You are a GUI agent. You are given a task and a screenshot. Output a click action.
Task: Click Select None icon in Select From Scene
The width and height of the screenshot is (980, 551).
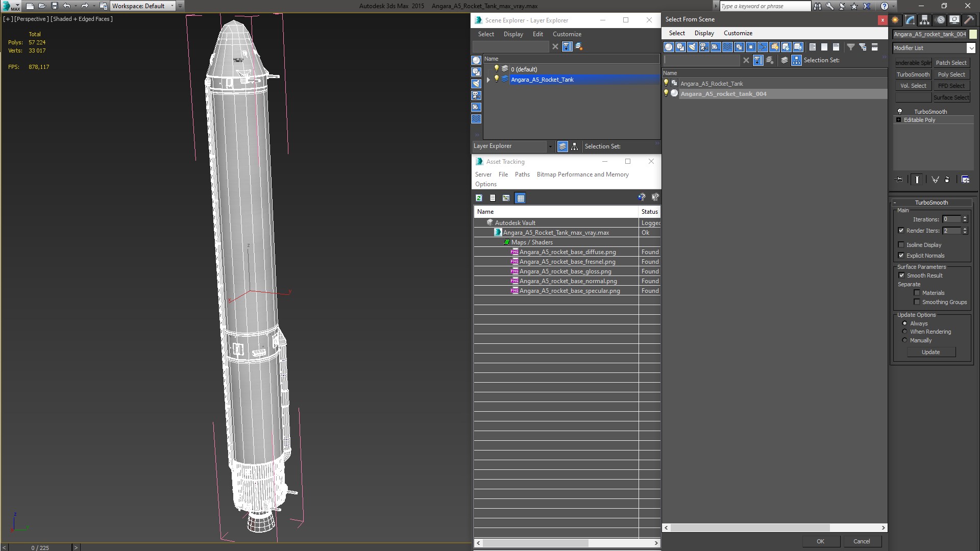(824, 47)
